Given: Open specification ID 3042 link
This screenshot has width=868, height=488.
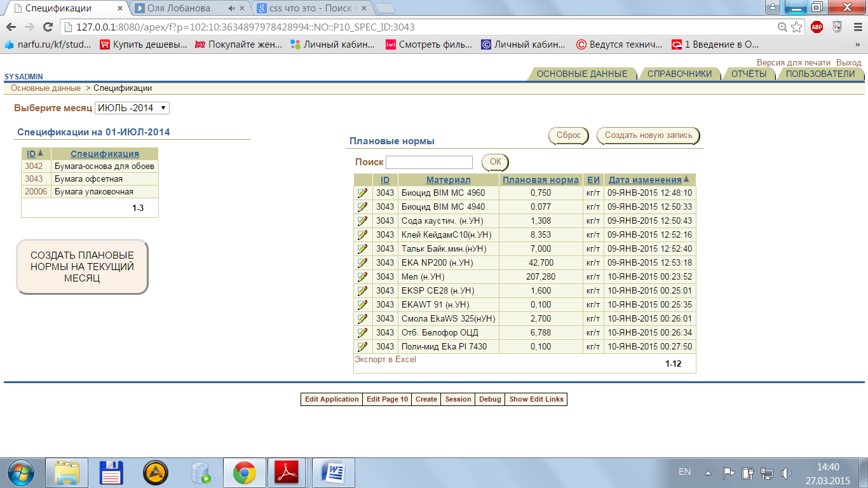Looking at the screenshot, I should (x=34, y=166).
